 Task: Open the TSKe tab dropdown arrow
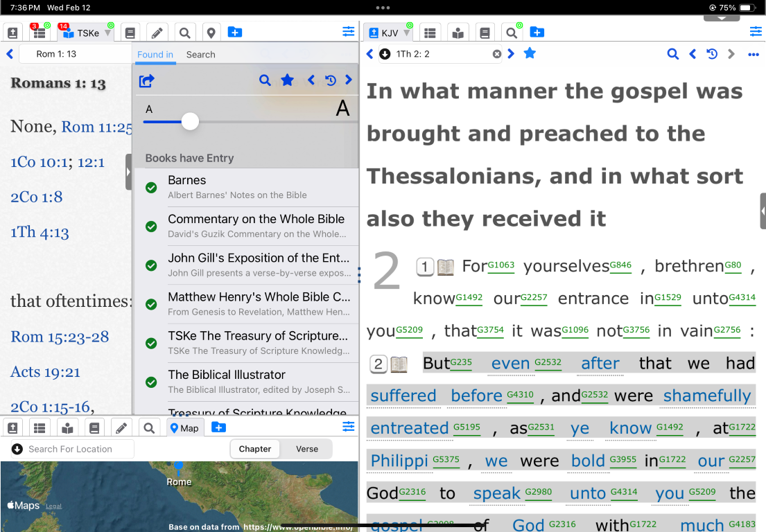coord(108,33)
